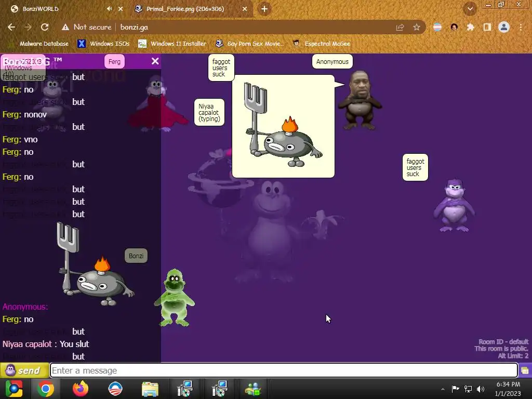The width and height of the screenshot is (532, 399).
Task: Expand the tab search dropdown
Action: tap(470, 9)
